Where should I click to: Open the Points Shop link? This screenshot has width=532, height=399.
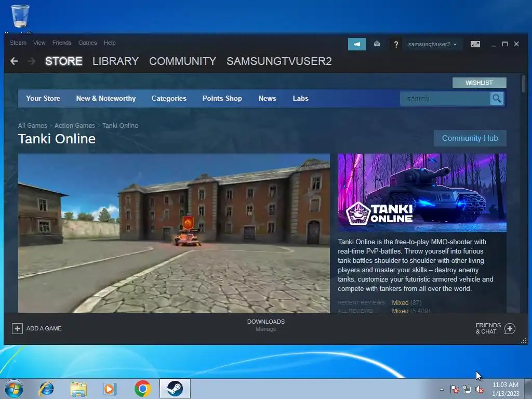222,98
